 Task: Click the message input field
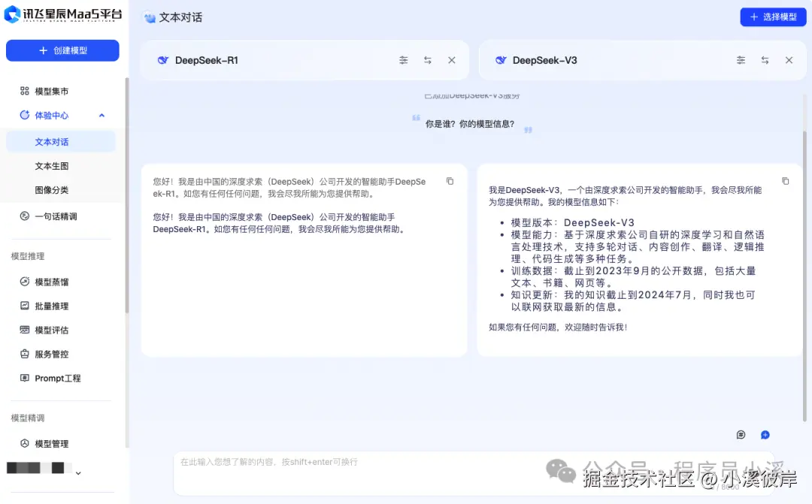[x=474, y=473]
